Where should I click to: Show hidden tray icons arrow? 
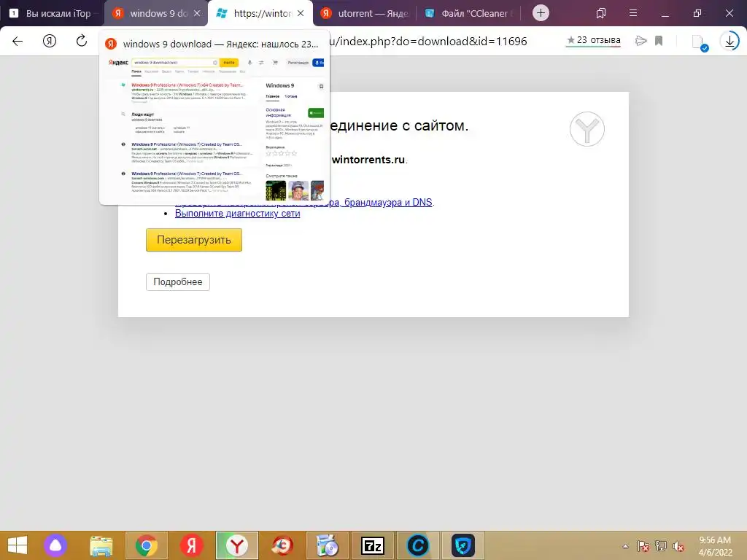(x=625, y=546)
